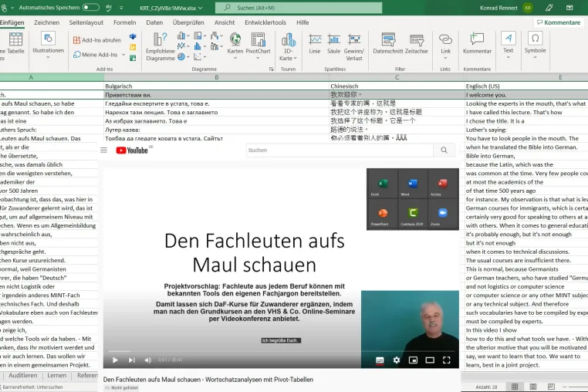Switch to the Seitenlayout tab
588x392 pixels.
pos(86,22)
